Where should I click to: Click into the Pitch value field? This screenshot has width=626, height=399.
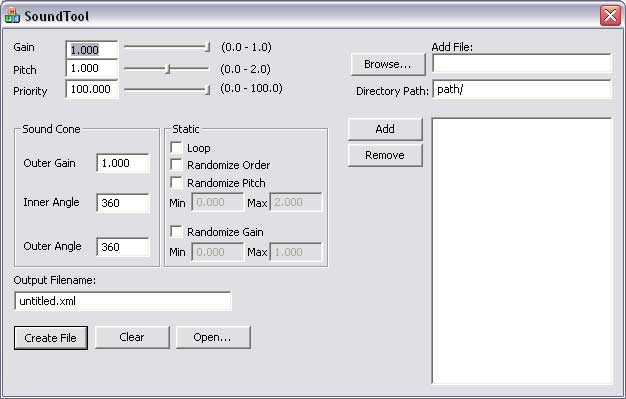[92, 68]
